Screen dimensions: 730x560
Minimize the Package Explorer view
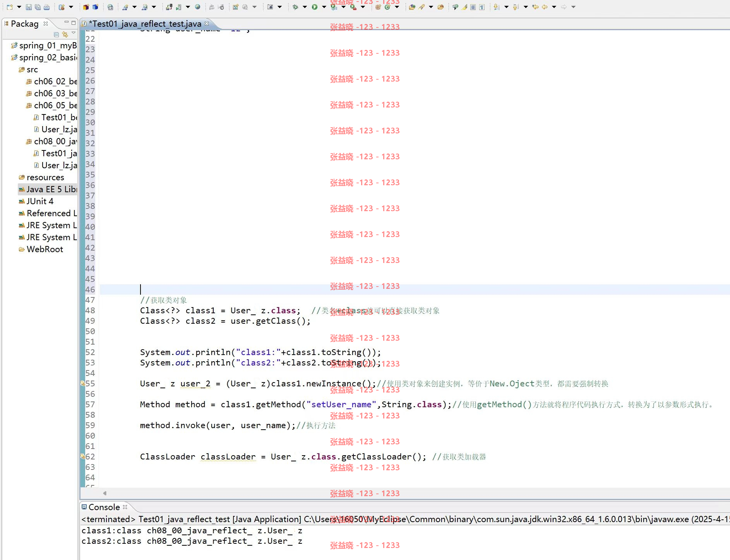(x=67, y=22)
